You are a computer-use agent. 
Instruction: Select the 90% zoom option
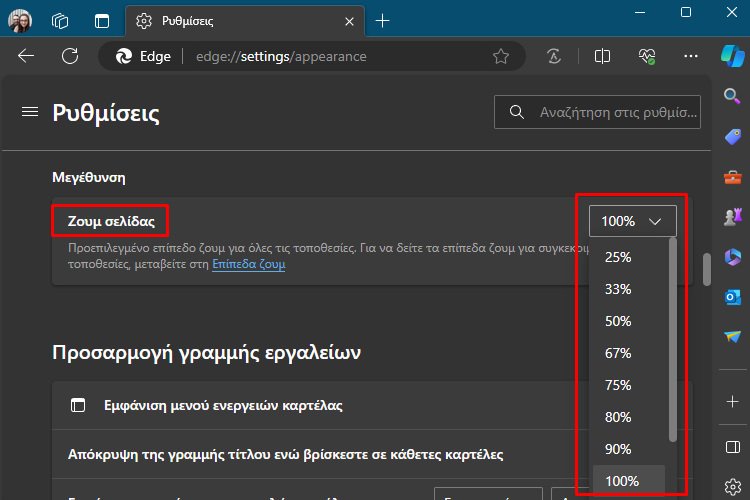[x=618, y=449]
